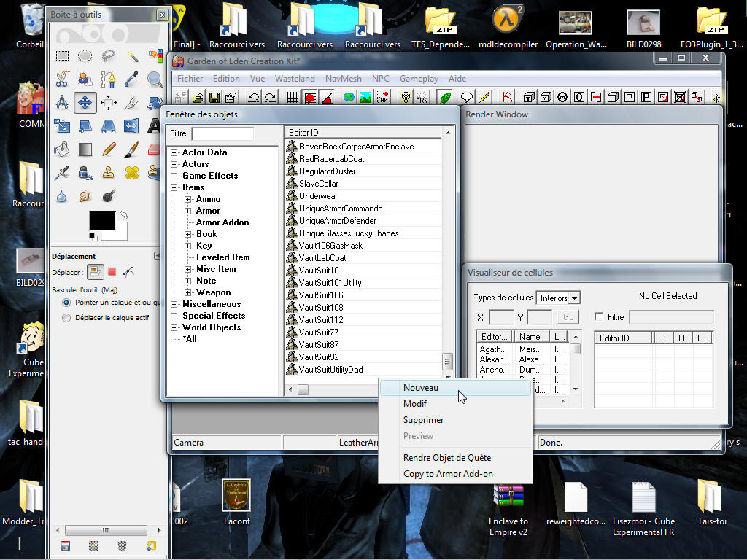Image resolution: width=747 pixels, height=560 pixels.
Task: Click the Name column header in cell list
Action: coord(531,337)
